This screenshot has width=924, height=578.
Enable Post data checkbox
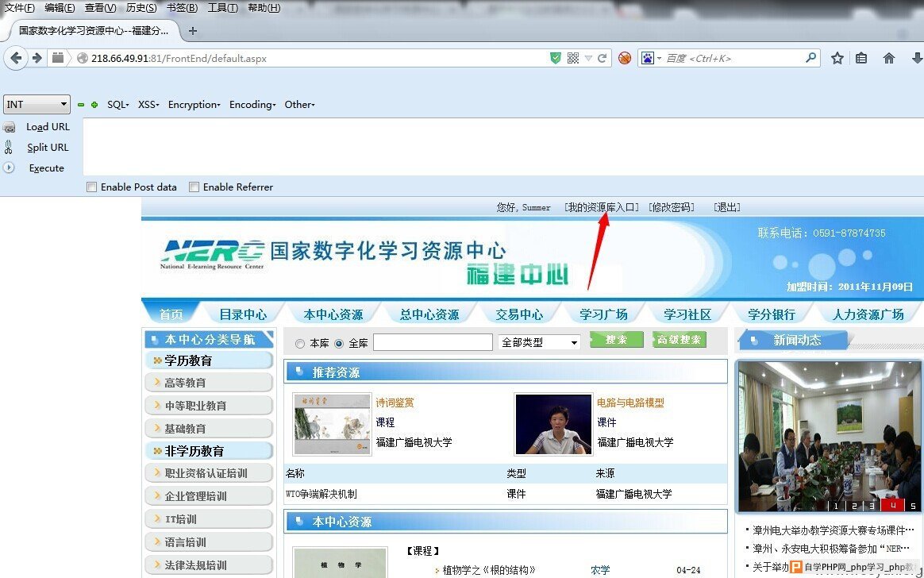(x=91, y=187)
